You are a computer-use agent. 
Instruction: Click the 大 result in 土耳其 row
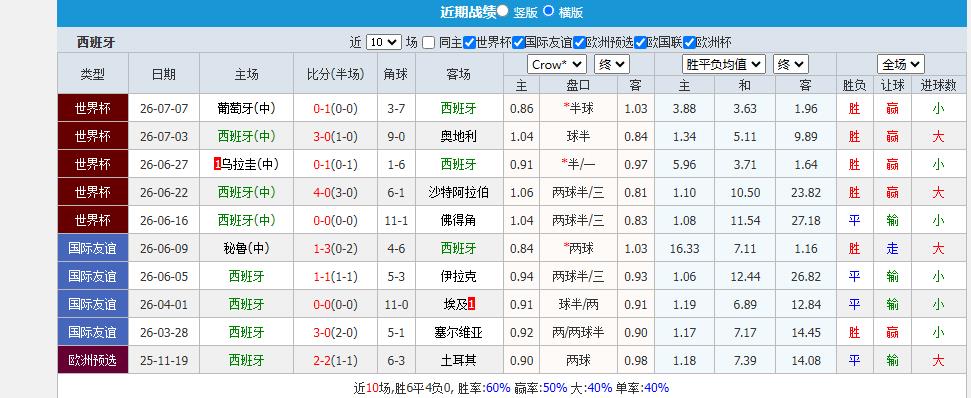[938, 360]
